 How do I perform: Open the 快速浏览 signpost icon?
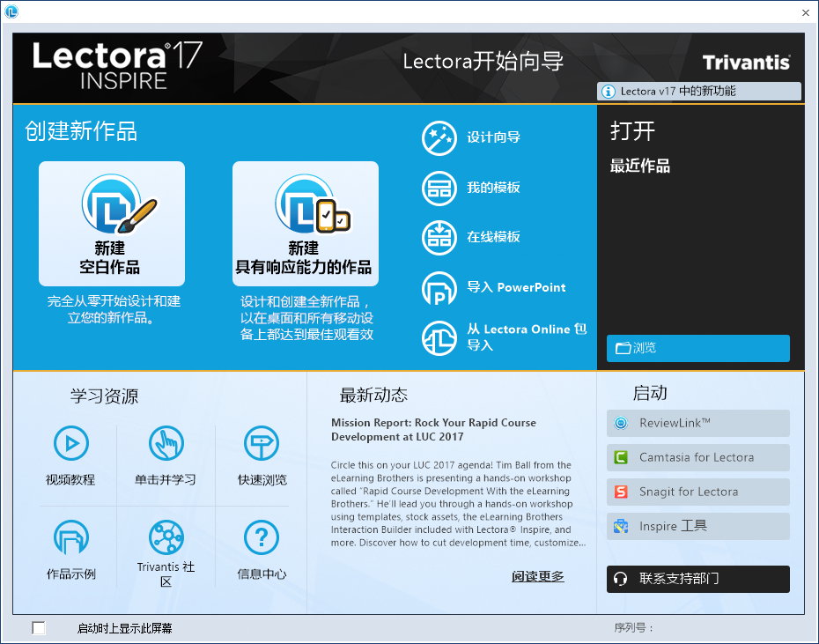pos(262,443)
